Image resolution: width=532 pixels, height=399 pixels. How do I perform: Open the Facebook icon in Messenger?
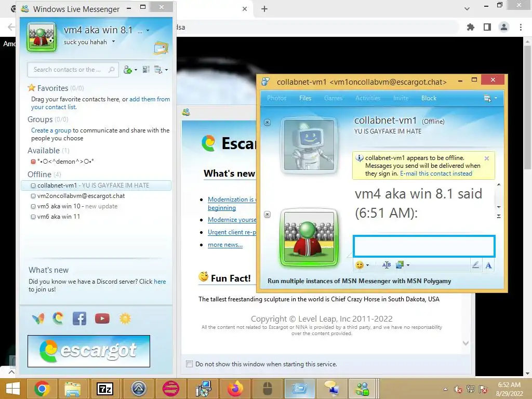pyautogui.click(x=79, y=318)
